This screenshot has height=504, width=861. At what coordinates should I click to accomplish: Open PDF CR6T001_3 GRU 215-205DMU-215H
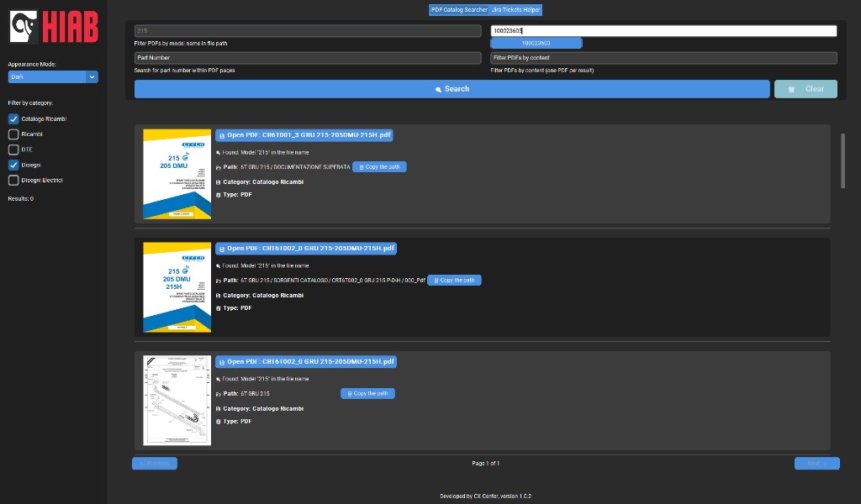(x=304, y=135)
